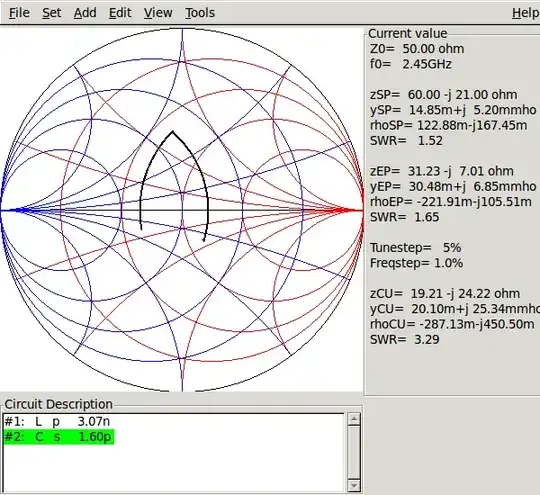The image size is (540, 495).
Task: Click the Circuit Description scrollbar track
Action: (354, 452)
